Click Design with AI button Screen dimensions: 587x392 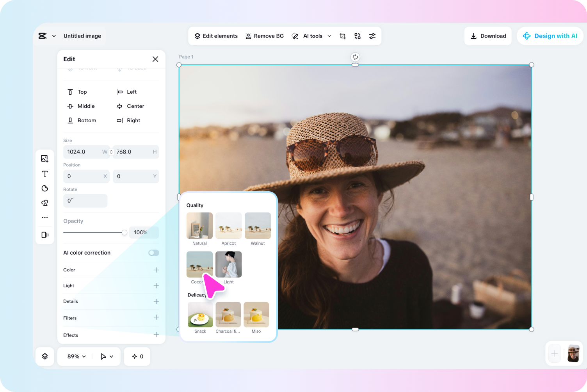pos(550,36)
